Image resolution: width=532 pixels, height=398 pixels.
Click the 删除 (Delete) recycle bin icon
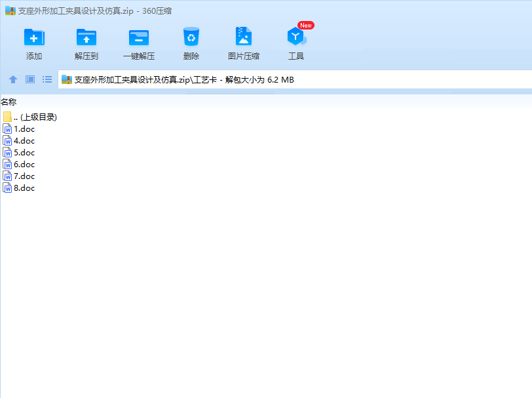tap(191, 36)
